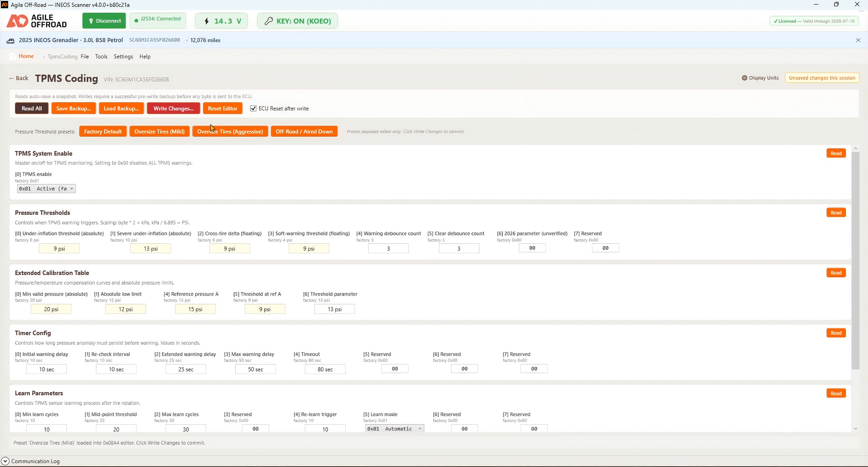Open the Settings menu
Screen dimensions: 868x467
point(123,56)
